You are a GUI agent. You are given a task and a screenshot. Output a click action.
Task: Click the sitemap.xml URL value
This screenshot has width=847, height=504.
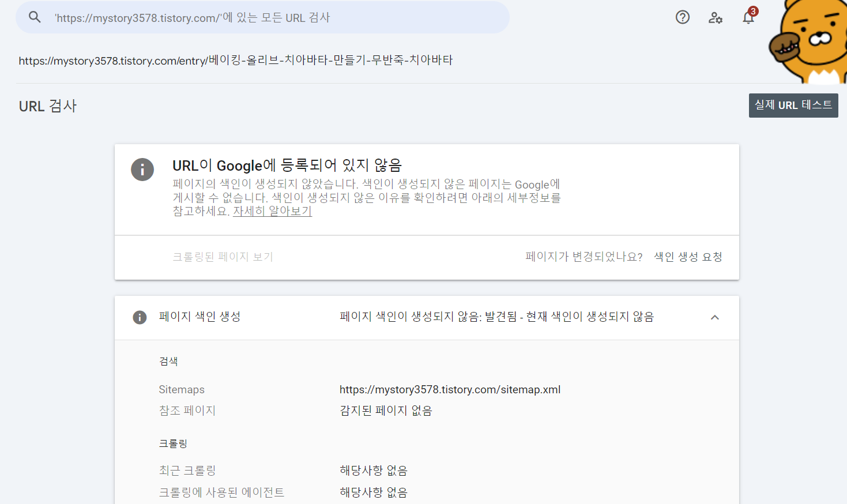tap(450, 390)
